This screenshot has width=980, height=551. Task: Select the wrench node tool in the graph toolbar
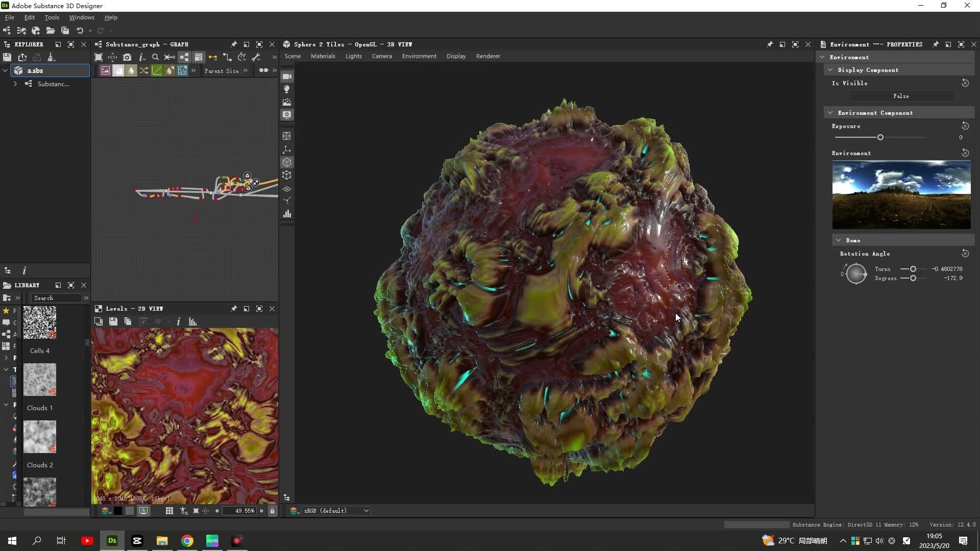257,57
